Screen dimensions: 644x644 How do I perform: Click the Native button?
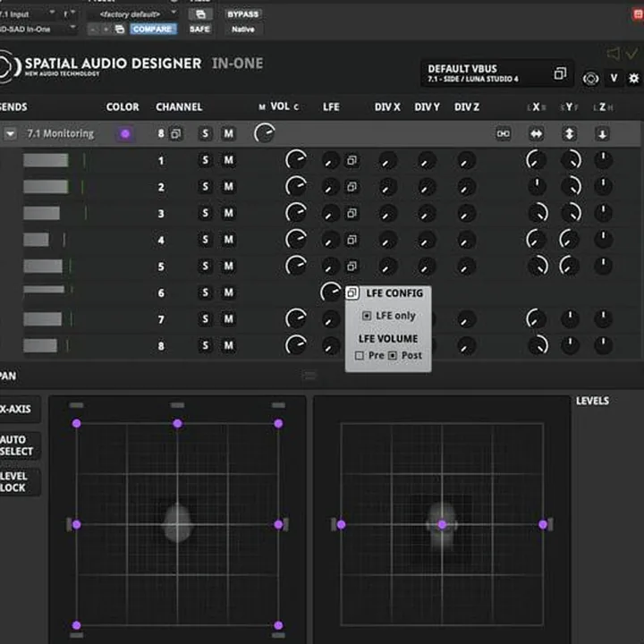[x=242, y=30]
